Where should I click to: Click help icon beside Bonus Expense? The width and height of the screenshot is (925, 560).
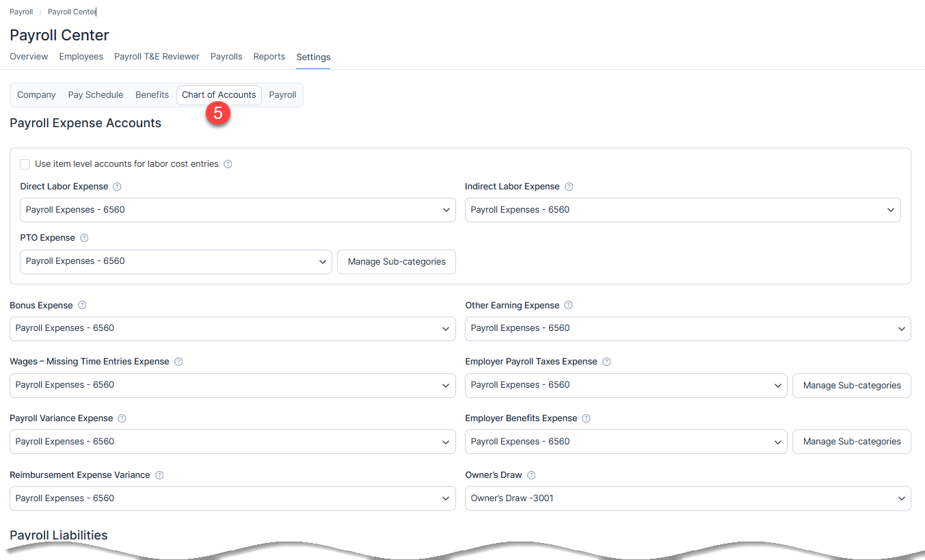(x=82, y=305)
